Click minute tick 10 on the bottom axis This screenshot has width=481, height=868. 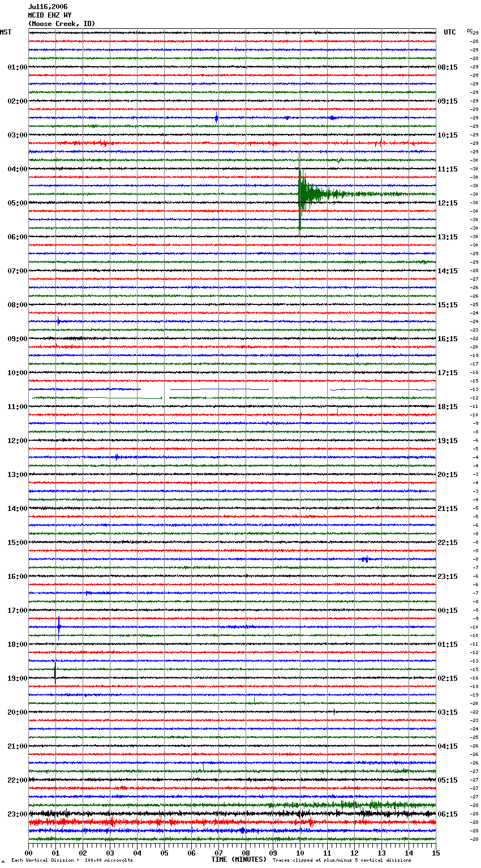point(300,853)
